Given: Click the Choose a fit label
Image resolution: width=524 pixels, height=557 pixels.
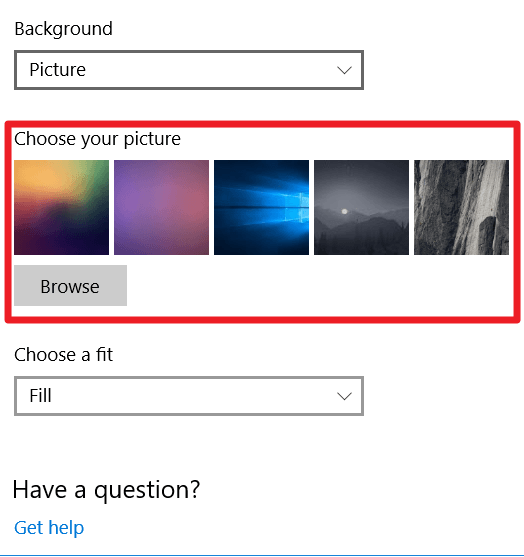Looking at the screenshot, I should pyautogui.click(x=64, y=355).
